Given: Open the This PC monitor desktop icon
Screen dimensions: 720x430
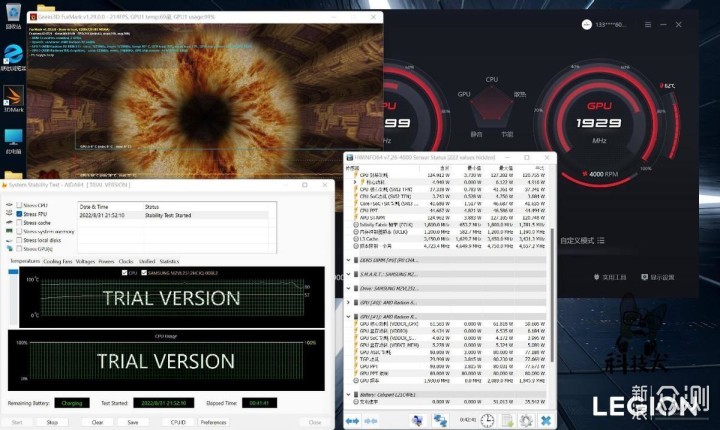Looking at the screenshot, I should coord(13,137).
